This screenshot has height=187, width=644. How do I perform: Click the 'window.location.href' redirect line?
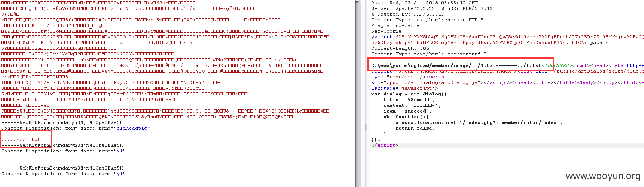[479, 122]
